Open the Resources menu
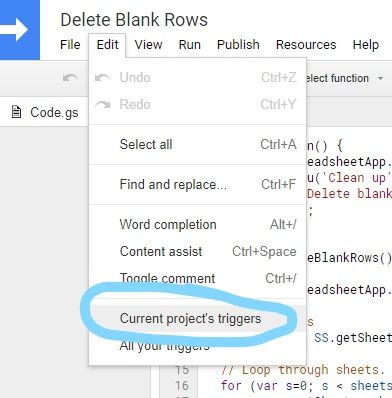Image resolution: width=392 pixels, height=398 pixels. tap(306, 45)
